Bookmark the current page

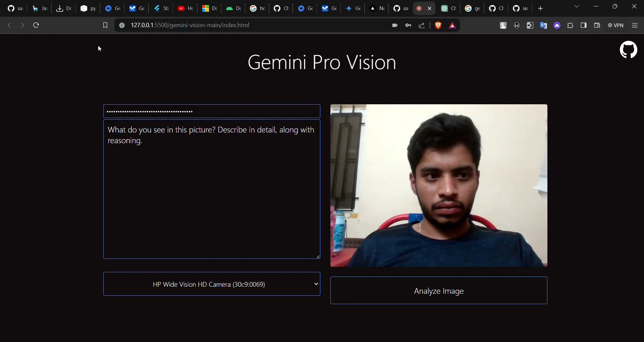tap(105, 25)
